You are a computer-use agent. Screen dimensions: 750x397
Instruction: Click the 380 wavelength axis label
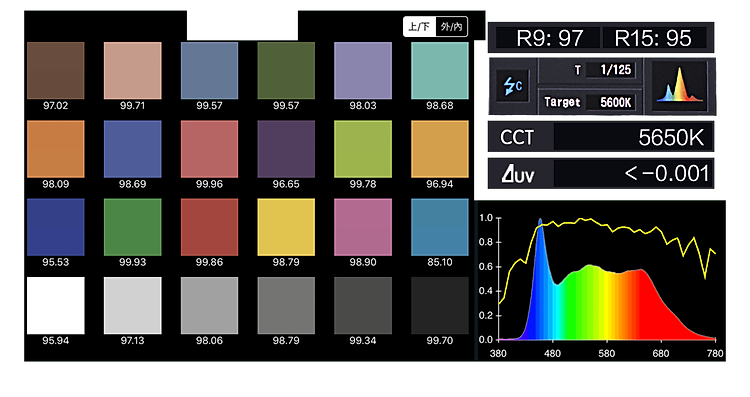tap(498, 353)
